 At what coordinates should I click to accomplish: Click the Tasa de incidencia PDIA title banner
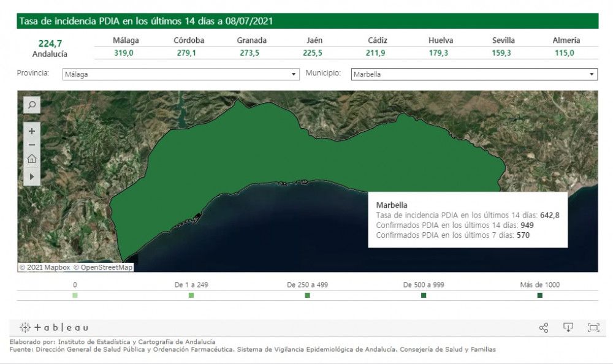pos(307,21)
